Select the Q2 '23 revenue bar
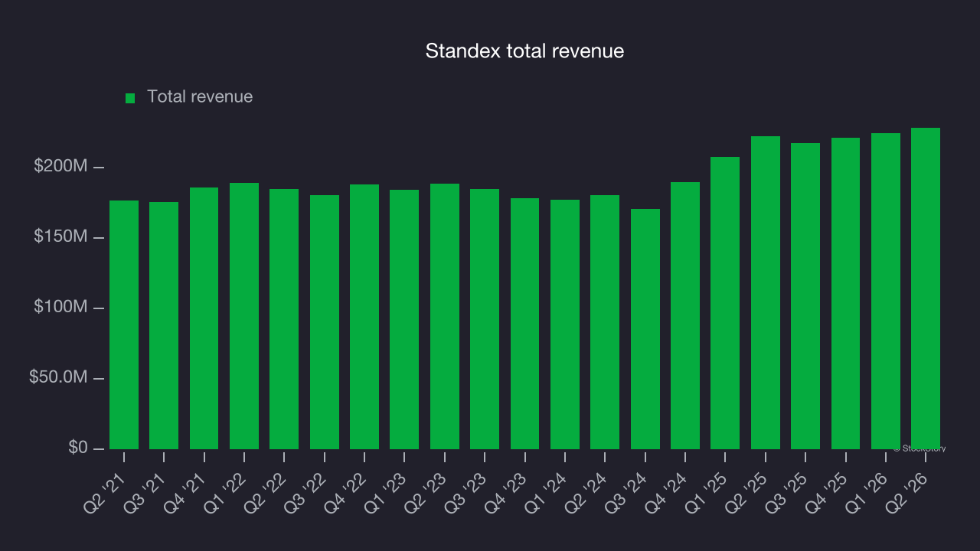 click(x=445, y=316)
